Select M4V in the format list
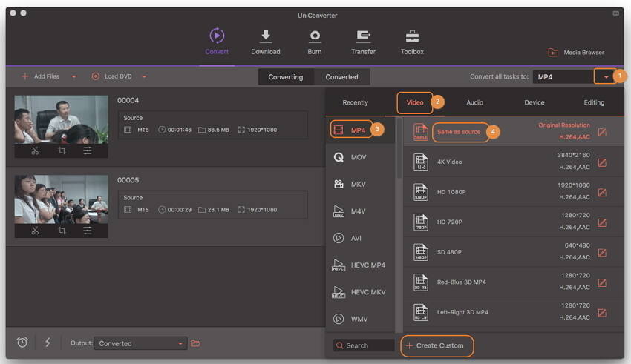Screen dimensions: 631x364 360,211
